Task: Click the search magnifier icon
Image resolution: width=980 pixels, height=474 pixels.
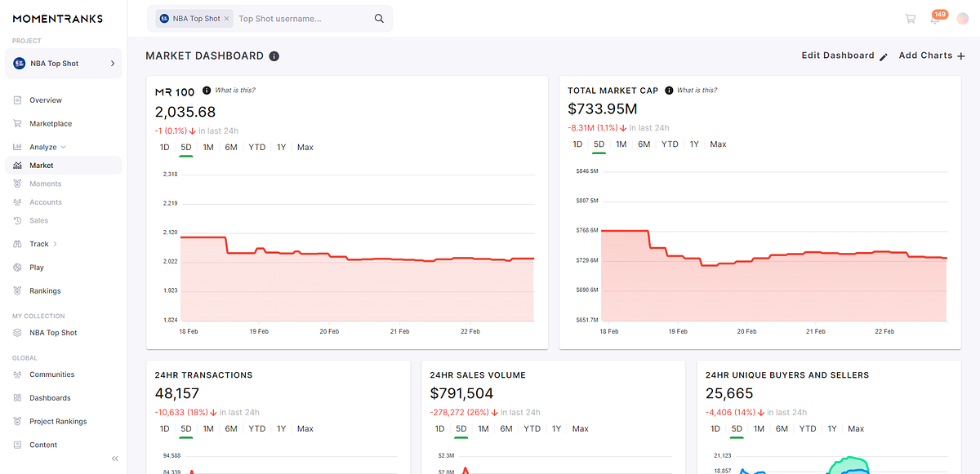Action: click(x=378, y=17)
